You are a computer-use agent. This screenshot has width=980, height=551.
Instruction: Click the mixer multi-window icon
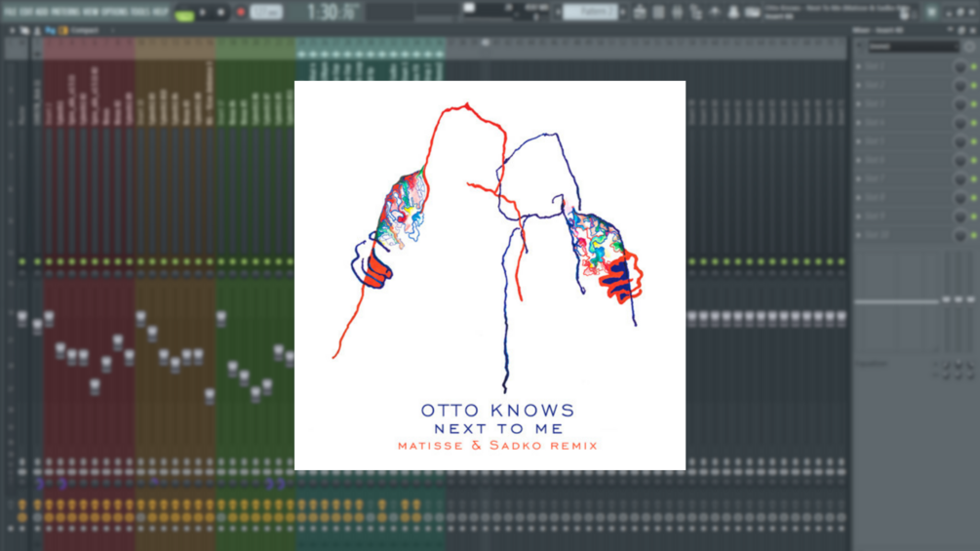click(x=24, y=30)
